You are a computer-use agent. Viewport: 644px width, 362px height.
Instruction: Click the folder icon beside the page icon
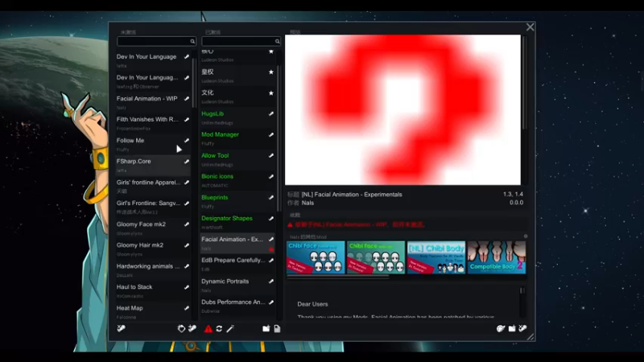click(x=266, y=329)
